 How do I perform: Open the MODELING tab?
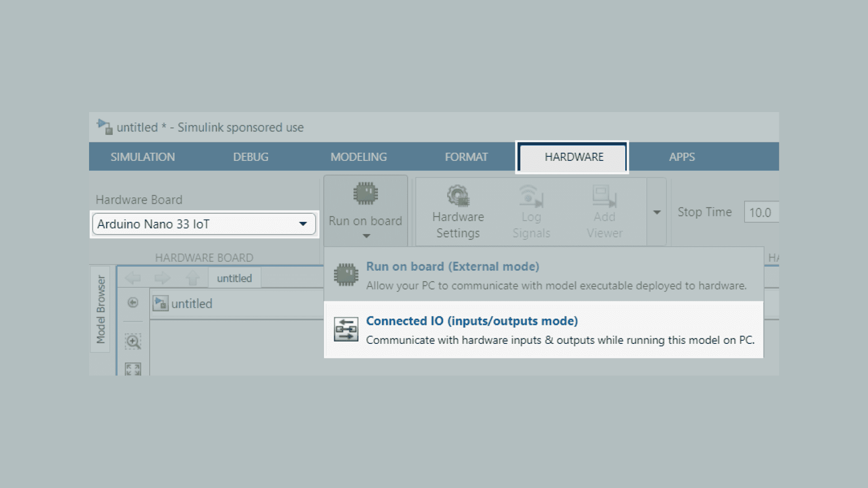(359, 157)
